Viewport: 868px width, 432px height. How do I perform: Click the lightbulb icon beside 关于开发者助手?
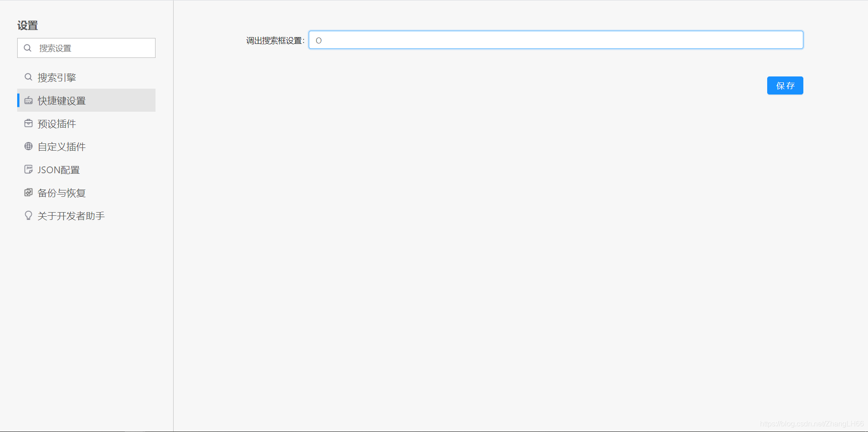click(28, 216)
